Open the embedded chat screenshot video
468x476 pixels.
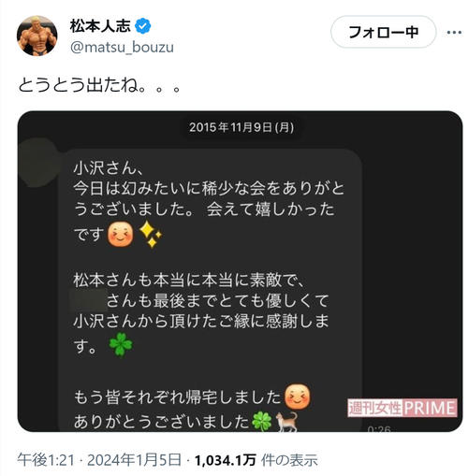tap(240, 271)
